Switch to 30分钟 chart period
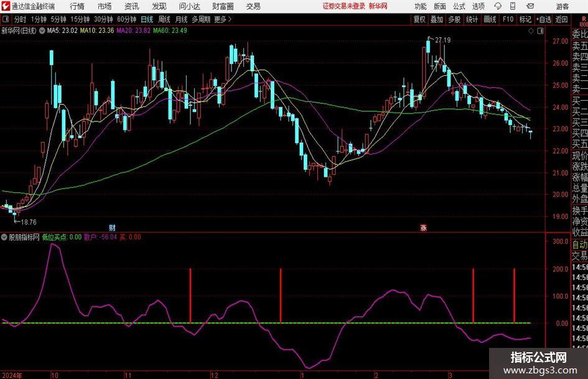The height and width of the screenshot is (379, 588). pyautogui.click(x=103, y=19)
